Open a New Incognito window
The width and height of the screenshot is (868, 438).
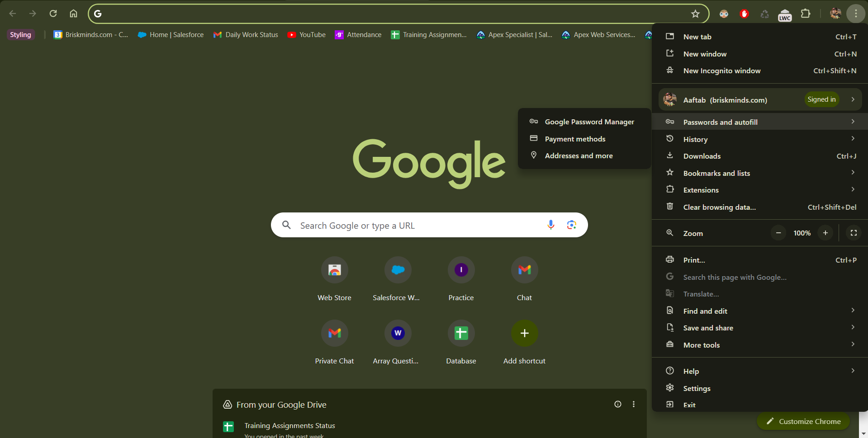[759, 71]
